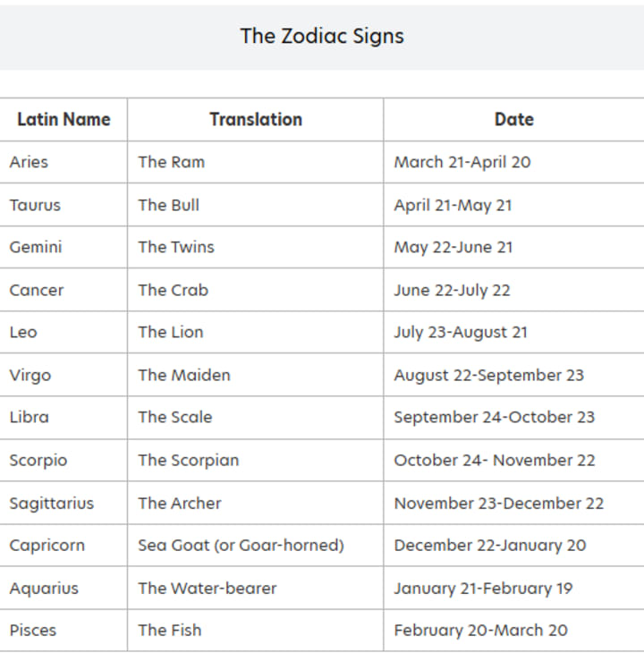Click The Zodiac Signs title
This screenshot has height=653, width=644.
(x=322, y=36)
